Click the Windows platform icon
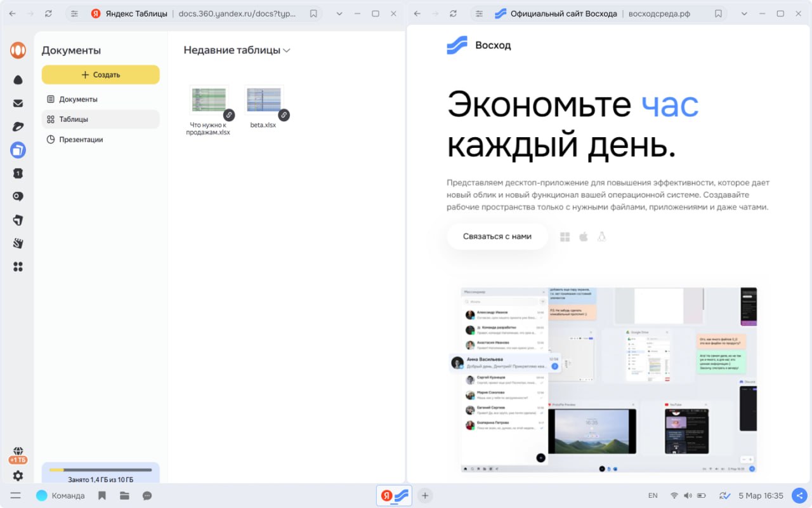Image resolution: width=812 pixels, height=508 pixels. pyautogui.click(x=565, y=237)
